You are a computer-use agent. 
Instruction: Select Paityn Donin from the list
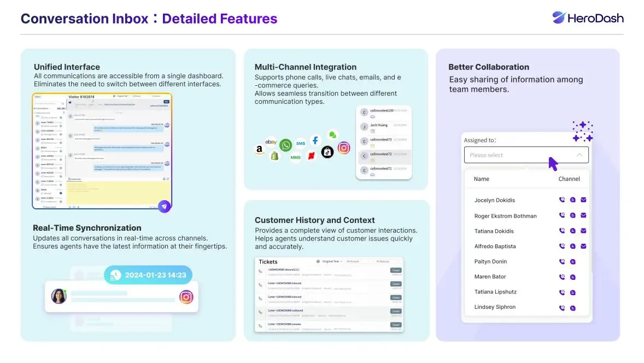pos(490,261)
